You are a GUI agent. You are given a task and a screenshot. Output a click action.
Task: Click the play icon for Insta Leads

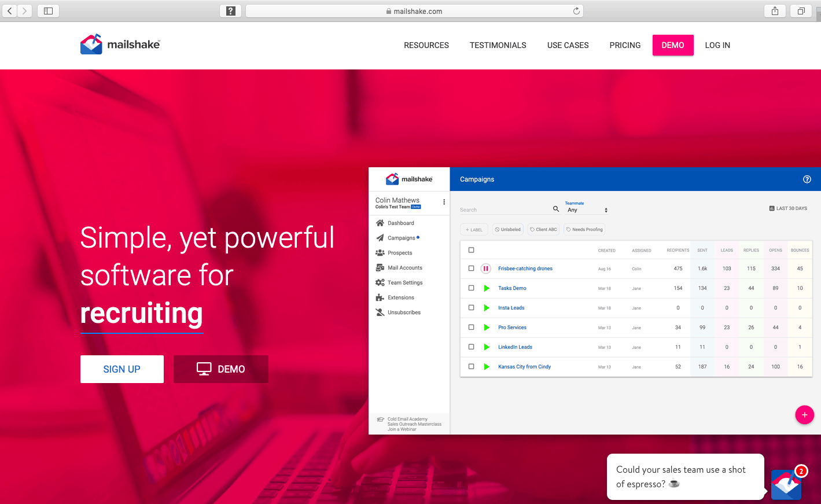tap(487, 308)
